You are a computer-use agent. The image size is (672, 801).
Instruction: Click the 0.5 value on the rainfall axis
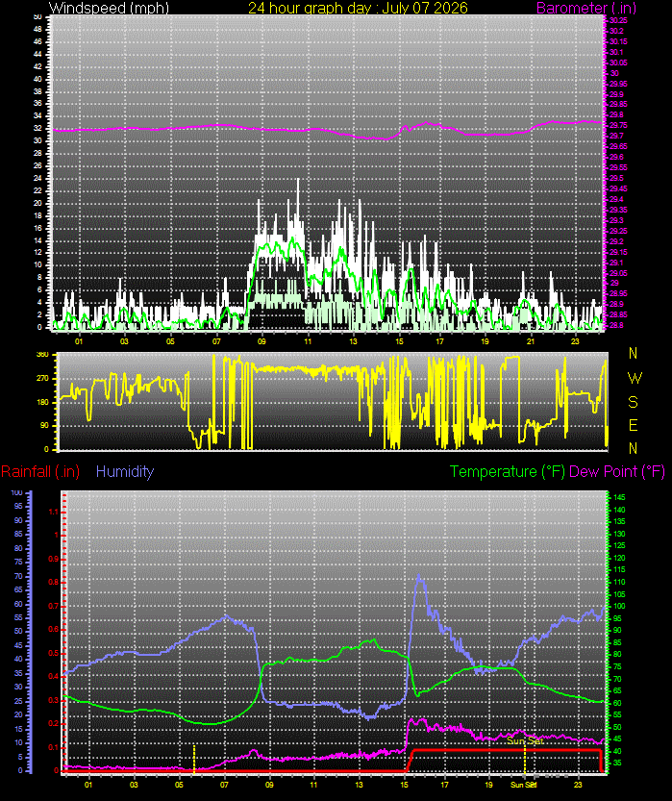[54, 653]
